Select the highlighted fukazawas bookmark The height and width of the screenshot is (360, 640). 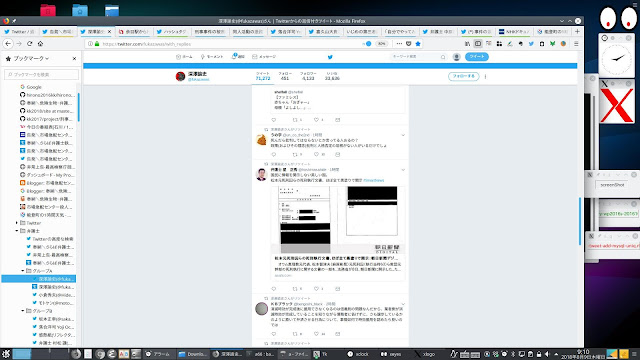(38, 279)
